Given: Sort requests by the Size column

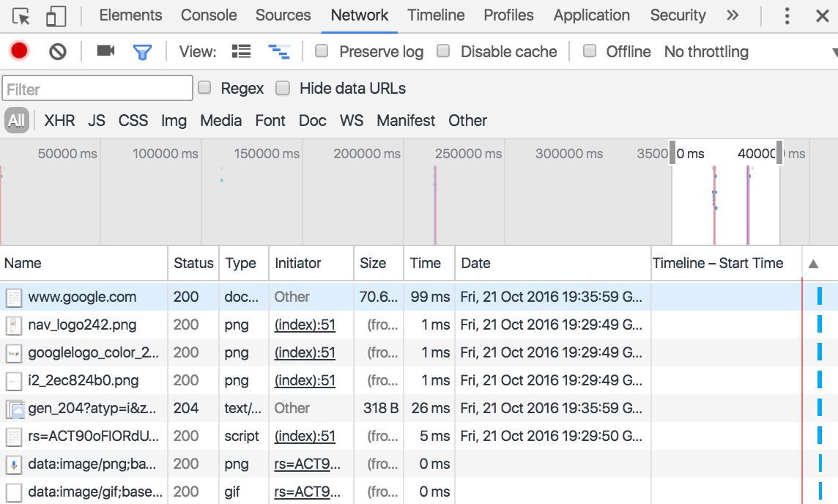Looking at the screenshot, I should click(x=379, y=263).
